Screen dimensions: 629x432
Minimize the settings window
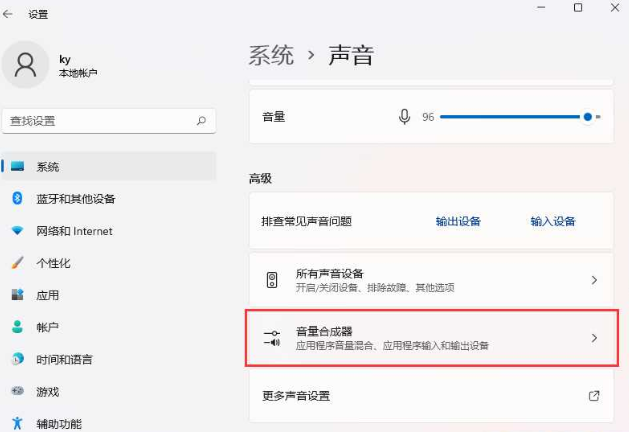[541, 7]
